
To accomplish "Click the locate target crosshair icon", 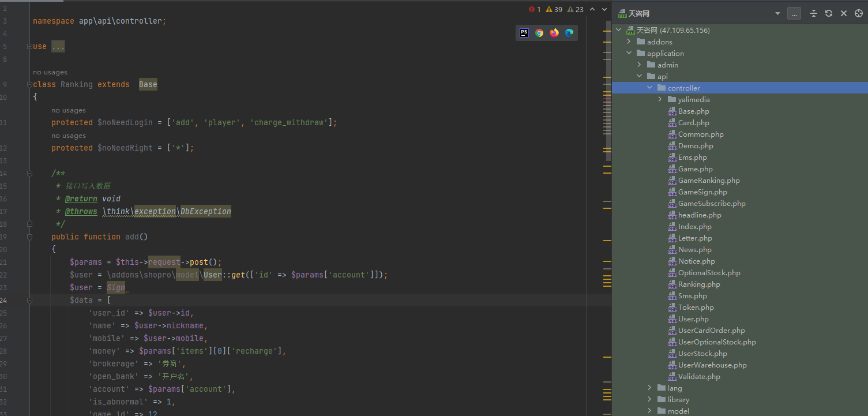I will 859,13.
